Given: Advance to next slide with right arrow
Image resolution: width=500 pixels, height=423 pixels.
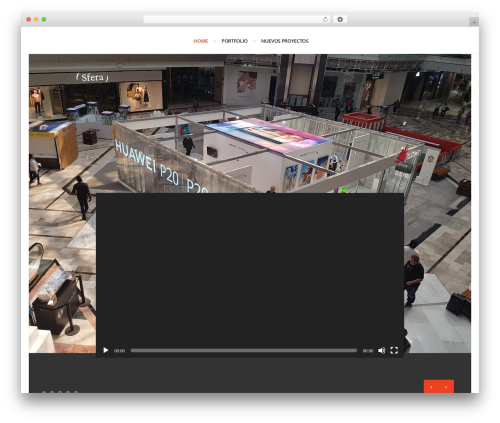Looking at the screenshot, I should [446, 387].
